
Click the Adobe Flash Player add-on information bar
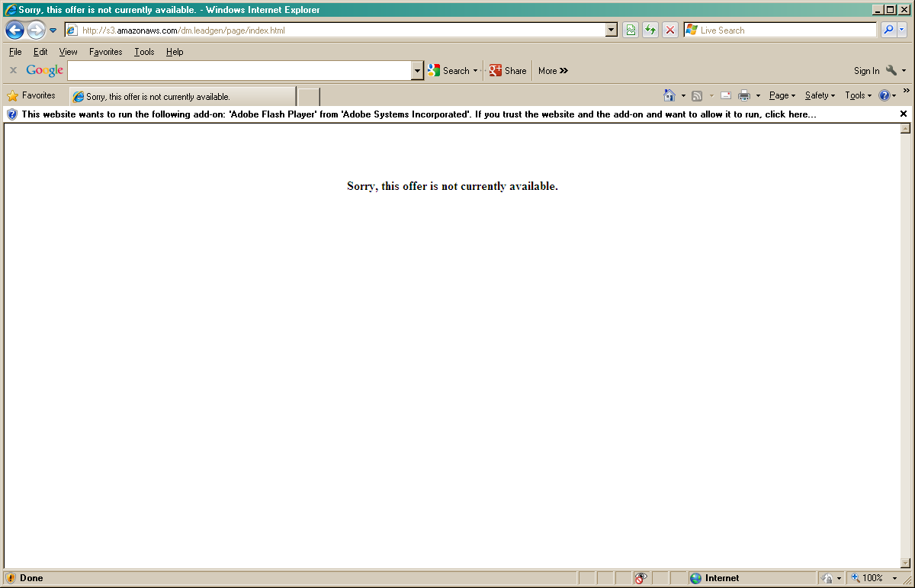click(x=457, y=114)
